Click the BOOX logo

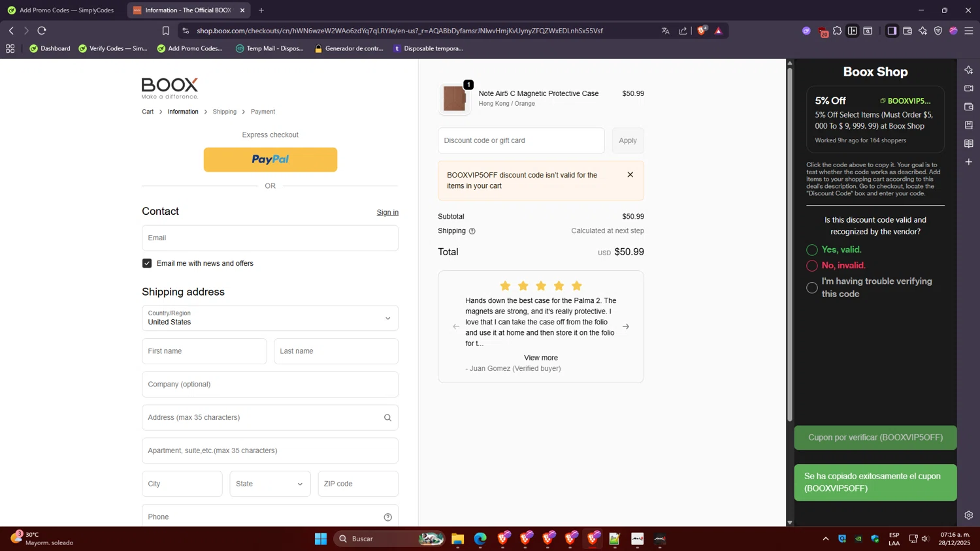point(170,88)
